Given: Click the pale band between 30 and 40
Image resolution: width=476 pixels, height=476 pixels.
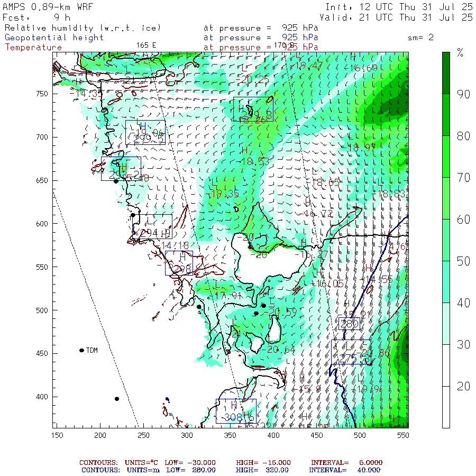Looking at the screenshot, I should [x=446, y=324].
